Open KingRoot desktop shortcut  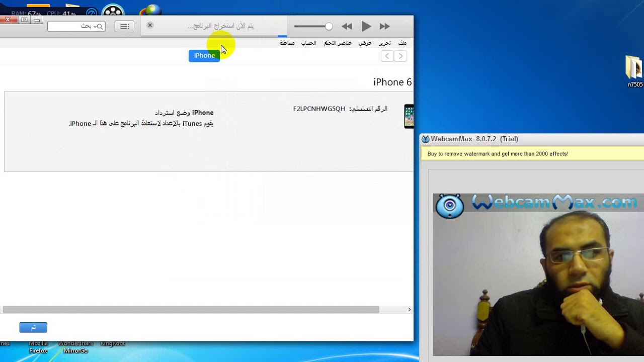(113, 344)
